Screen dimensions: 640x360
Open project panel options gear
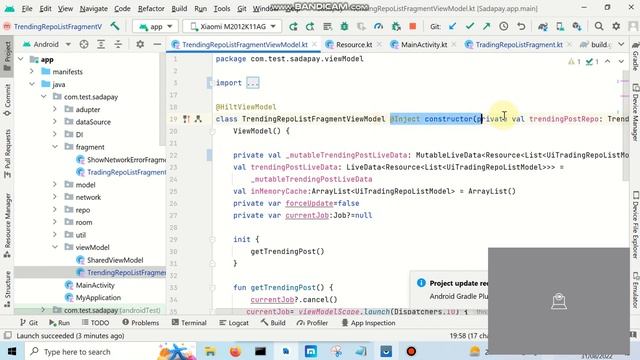[x=140, y=44]
